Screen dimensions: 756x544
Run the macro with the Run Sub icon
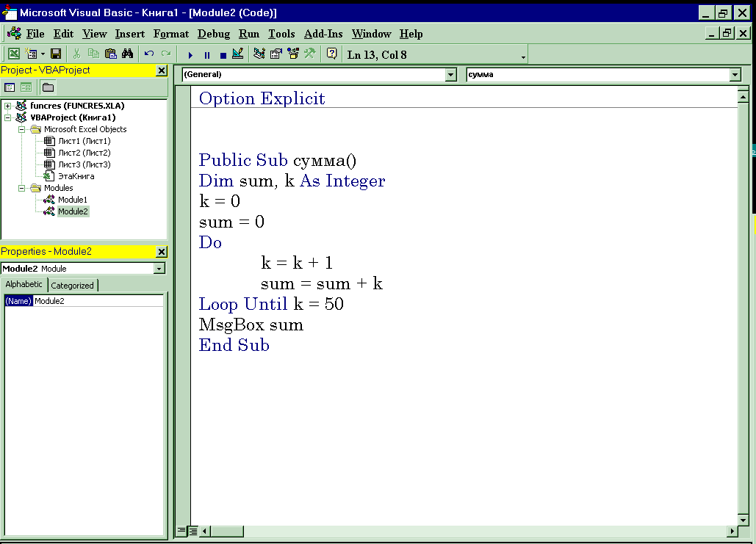(x=190, y=55)
